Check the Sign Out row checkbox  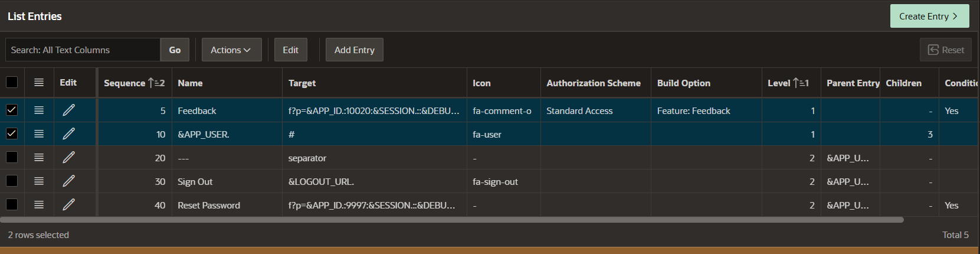click(x=12, y=181)
